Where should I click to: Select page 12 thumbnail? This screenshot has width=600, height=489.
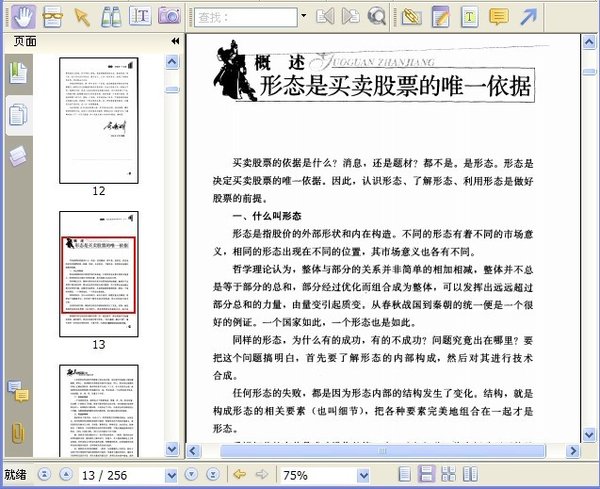[99, 121]
